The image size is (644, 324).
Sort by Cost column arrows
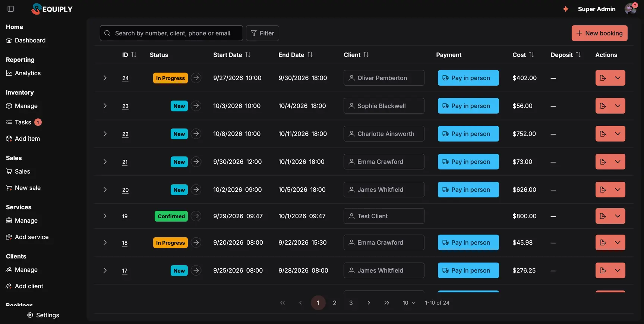tap(531, 55)
